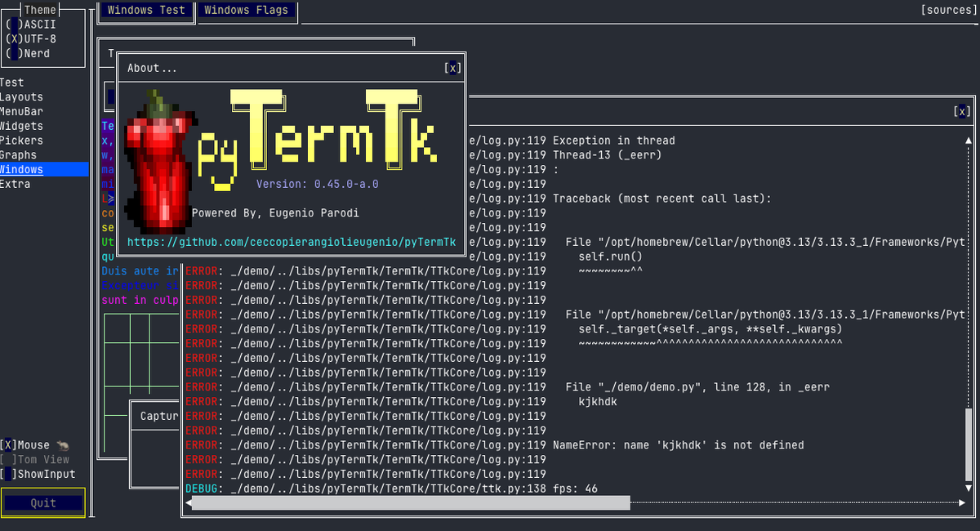Click the 'self.run()' log line
980x531 pixels.
611,257
